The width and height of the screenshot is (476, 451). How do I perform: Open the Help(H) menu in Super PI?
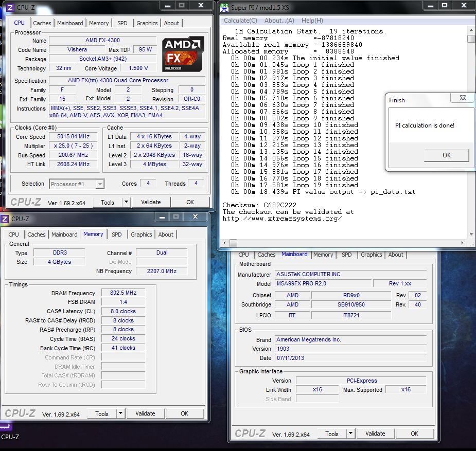point(312,21)
